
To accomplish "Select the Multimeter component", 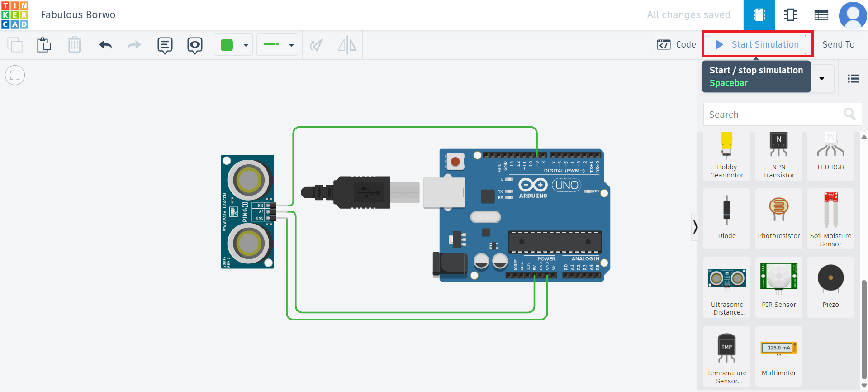I will [779, 357].
